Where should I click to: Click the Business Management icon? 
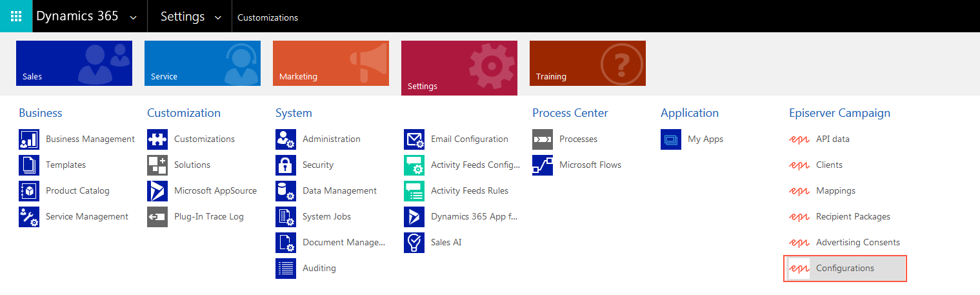point(29,139)
